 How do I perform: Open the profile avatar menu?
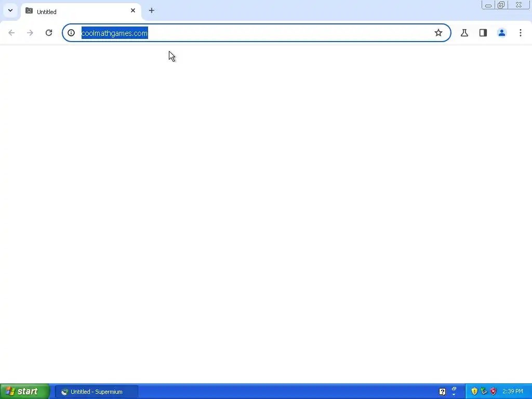point(502,33)
